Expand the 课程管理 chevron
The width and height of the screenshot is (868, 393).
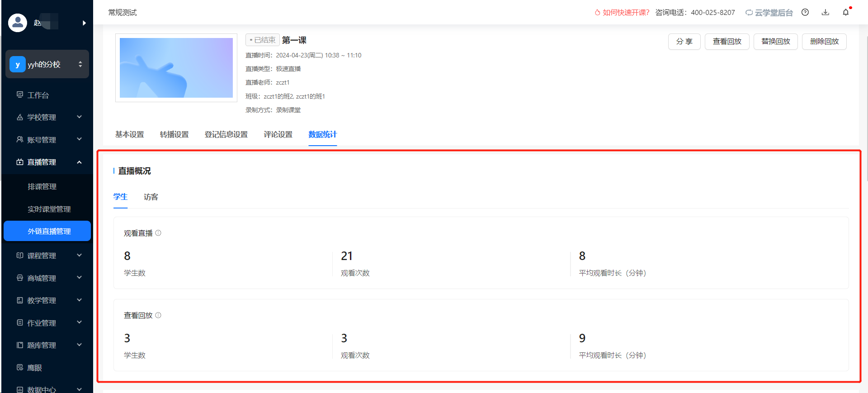click(80, 255)
